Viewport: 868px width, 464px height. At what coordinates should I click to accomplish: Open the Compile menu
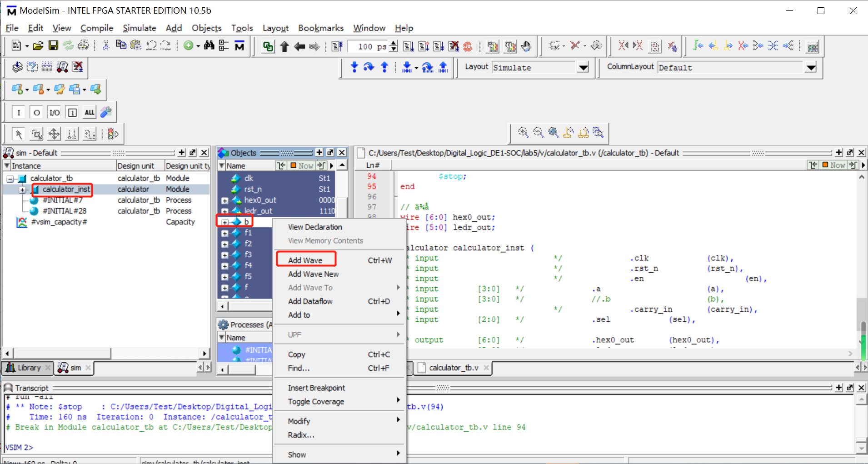(97, 28)
